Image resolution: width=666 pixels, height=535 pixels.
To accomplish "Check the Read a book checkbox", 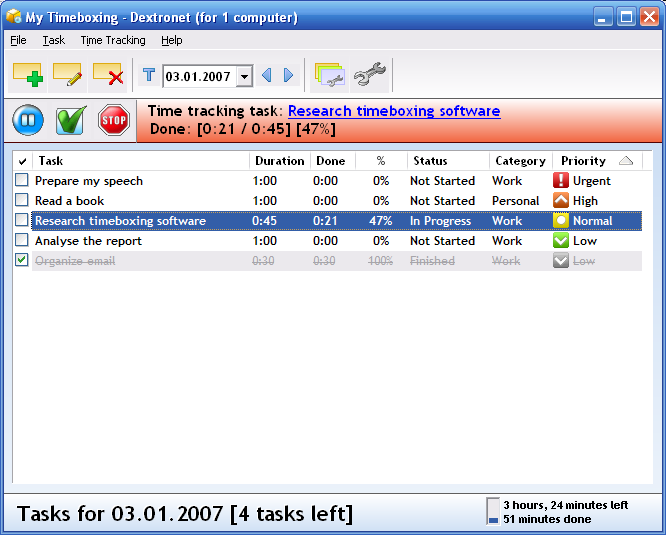I will (22, 200).
